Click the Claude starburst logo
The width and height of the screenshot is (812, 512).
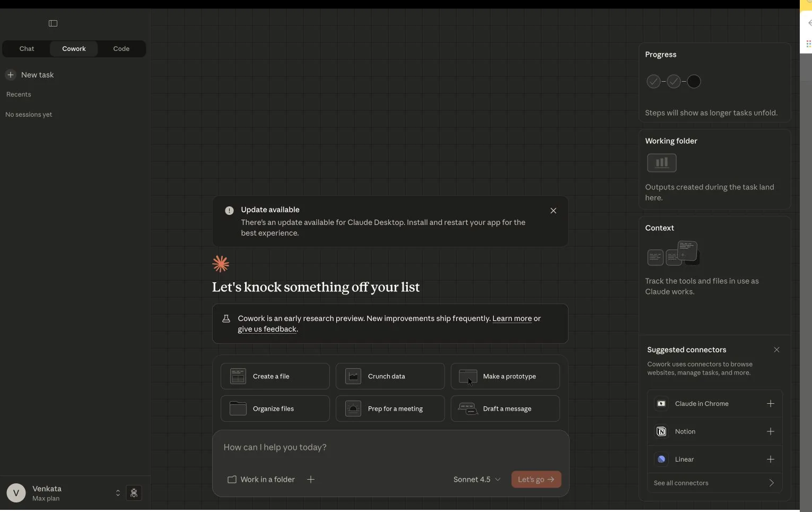[x=221, y=264]
